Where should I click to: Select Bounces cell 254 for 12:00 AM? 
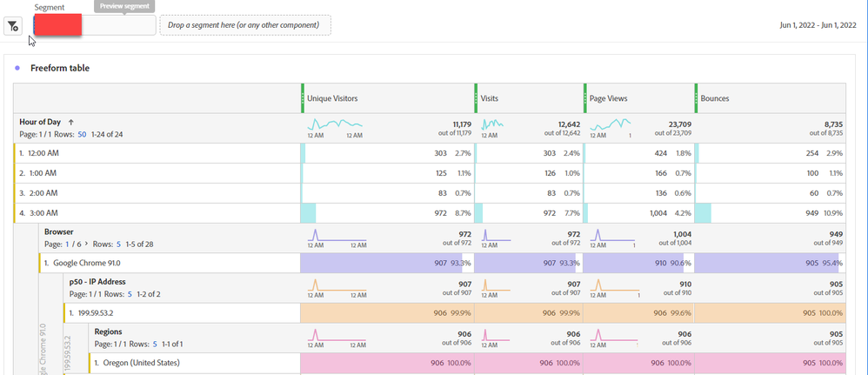tap(770, 153)
